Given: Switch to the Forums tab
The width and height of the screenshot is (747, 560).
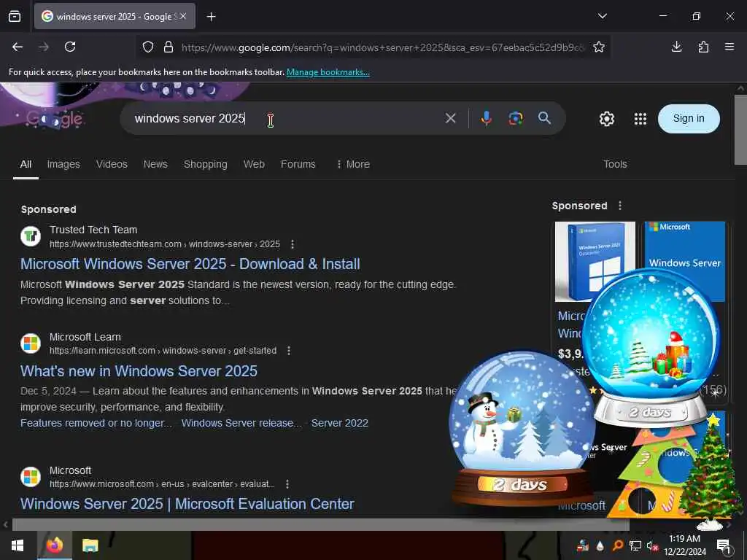Looking at the screenshot, I should 298,164.
